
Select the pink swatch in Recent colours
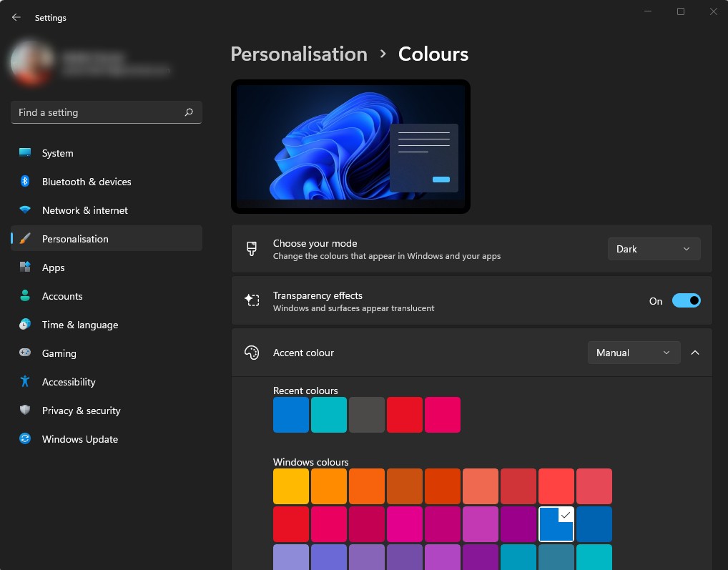tap(443, 415)
